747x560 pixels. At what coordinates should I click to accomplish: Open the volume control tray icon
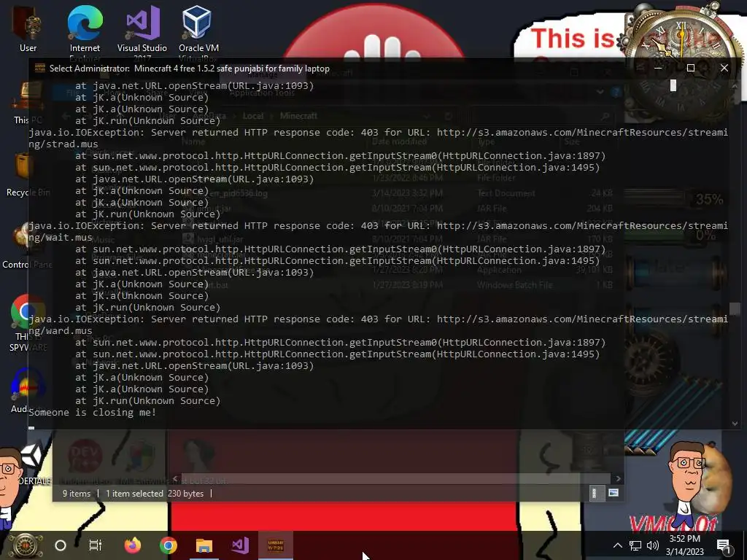[x=653, y=545]
